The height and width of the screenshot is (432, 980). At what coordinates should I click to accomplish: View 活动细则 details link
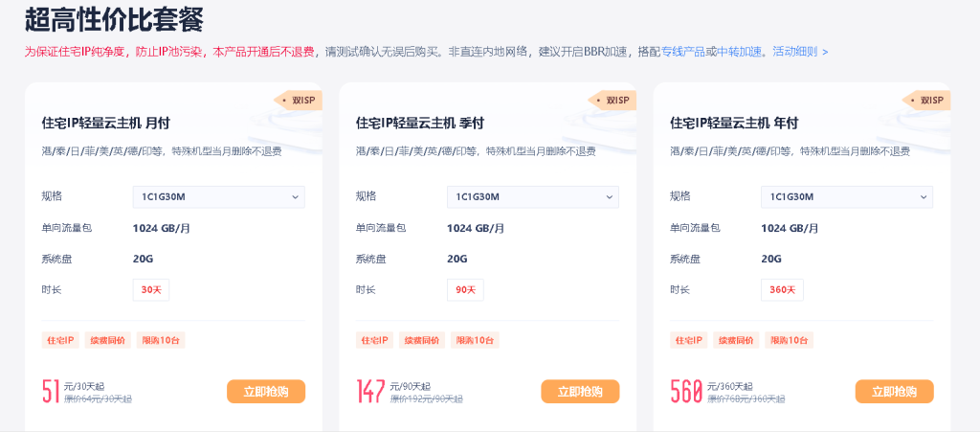pyautogui.click(x=799, y=52)
